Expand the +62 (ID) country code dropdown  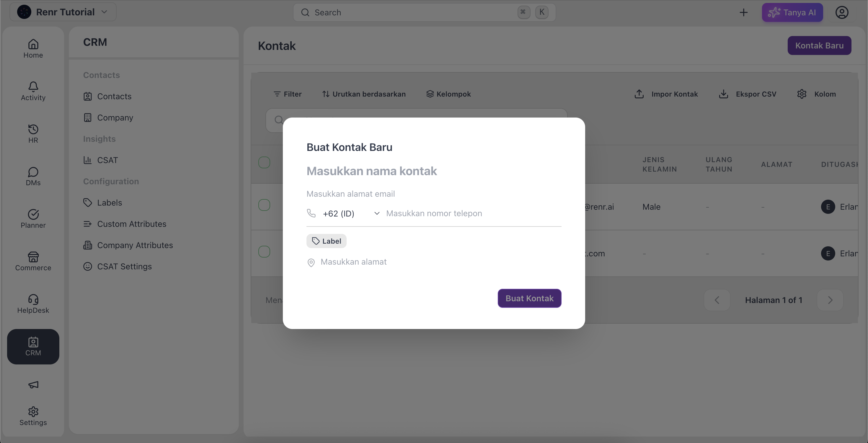351,214
